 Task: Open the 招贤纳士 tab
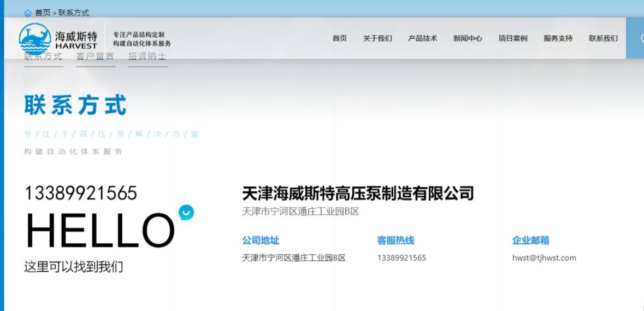coord(147,58)
